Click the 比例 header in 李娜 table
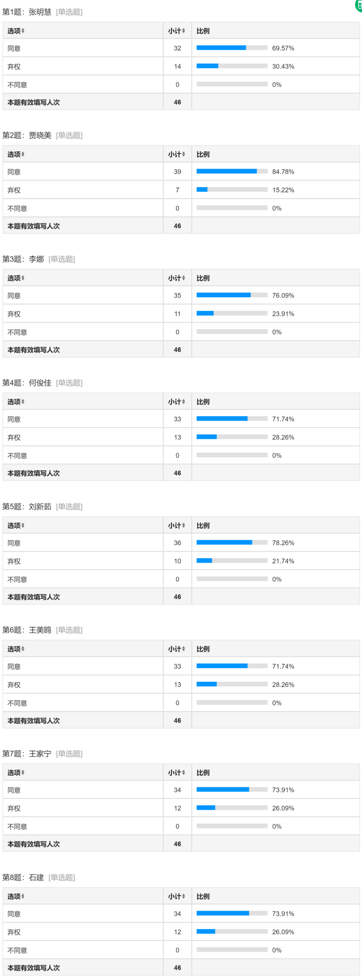362x980 pixels. click(203, 278)
